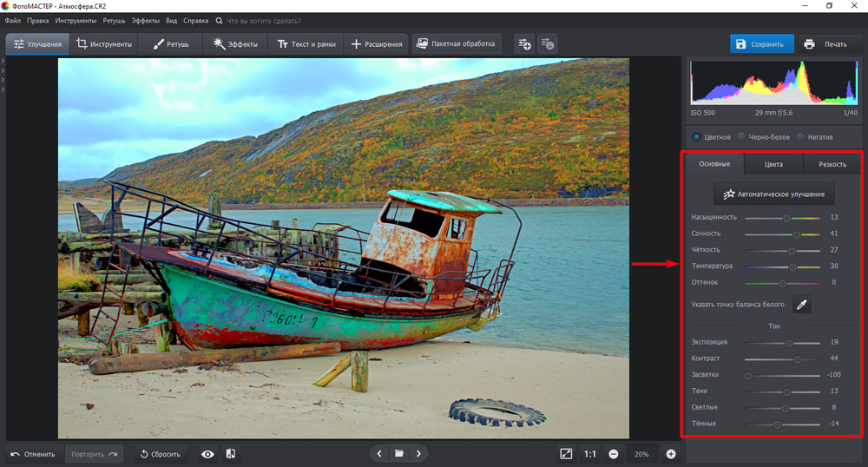Click the zoom out minus icon
868x467 pixels.
[x=613, y=454]
